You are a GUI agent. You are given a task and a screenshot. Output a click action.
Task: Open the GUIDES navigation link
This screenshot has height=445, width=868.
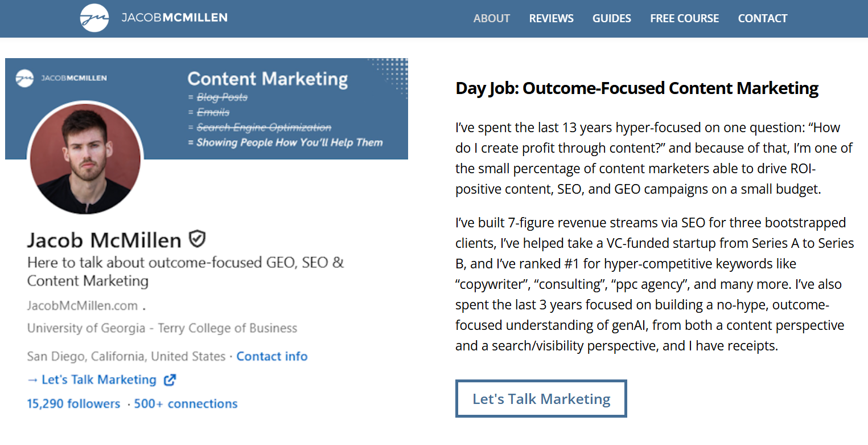pos(611,18)
